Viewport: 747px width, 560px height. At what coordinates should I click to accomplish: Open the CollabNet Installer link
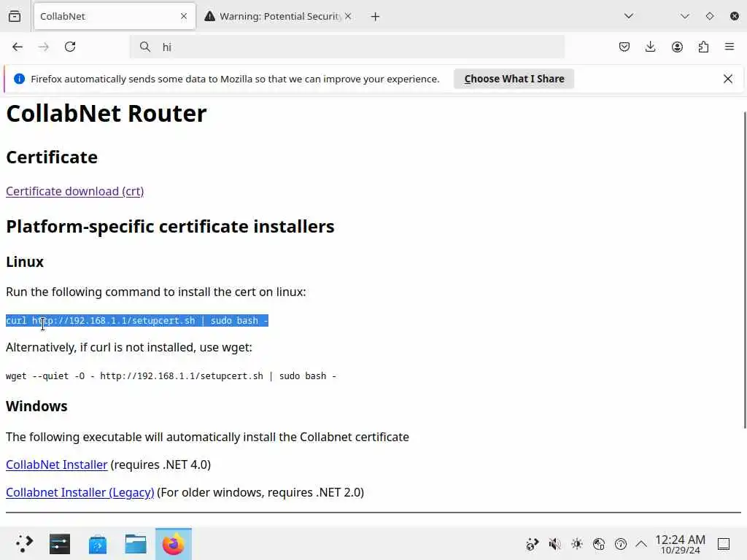pyautogui.click(x=57, y=464)
